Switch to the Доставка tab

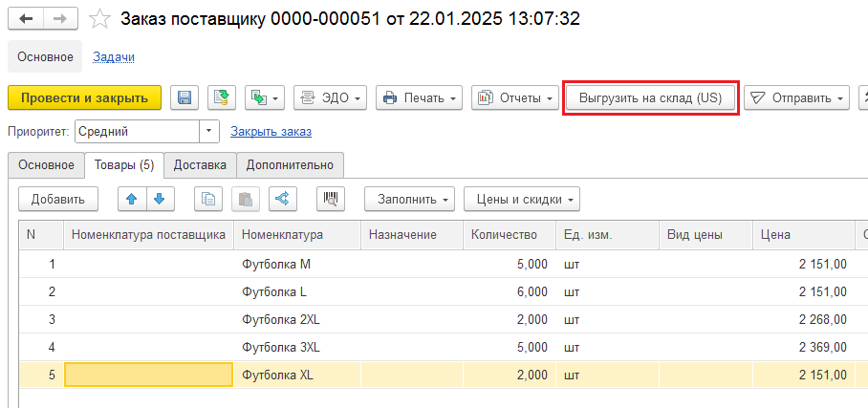pos(200,165)
